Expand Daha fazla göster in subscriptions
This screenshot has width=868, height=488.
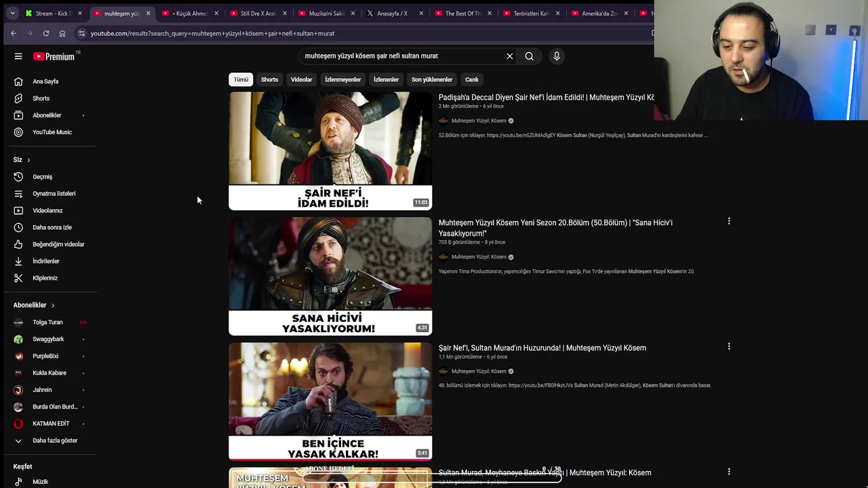[x=54, y=441]
